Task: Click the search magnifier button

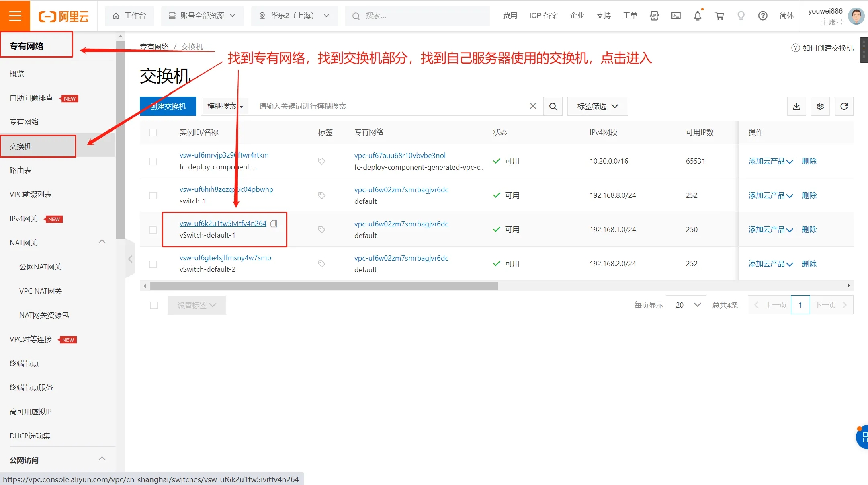Action: coord(553,106)
